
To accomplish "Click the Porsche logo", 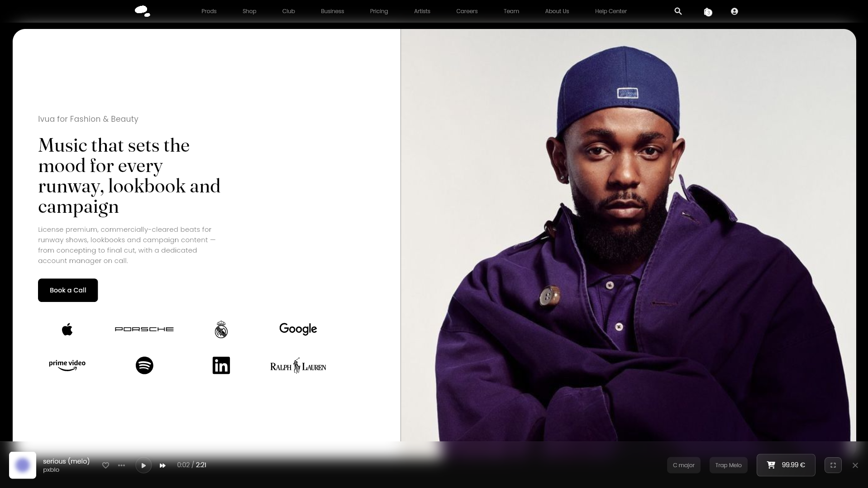I will coord(144,329).
